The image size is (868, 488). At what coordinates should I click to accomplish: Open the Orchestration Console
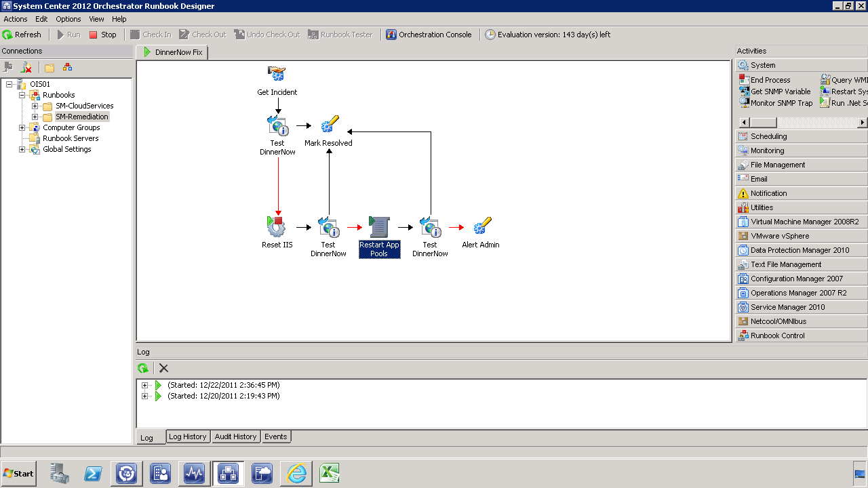point(429,35)
